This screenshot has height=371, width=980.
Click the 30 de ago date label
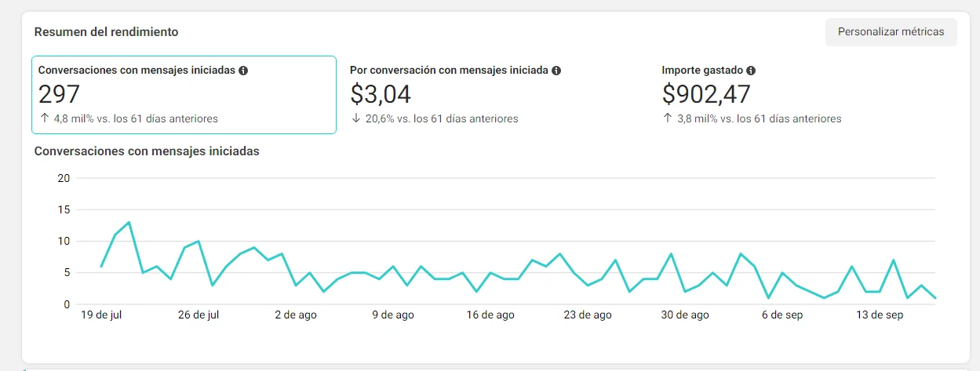685,315
